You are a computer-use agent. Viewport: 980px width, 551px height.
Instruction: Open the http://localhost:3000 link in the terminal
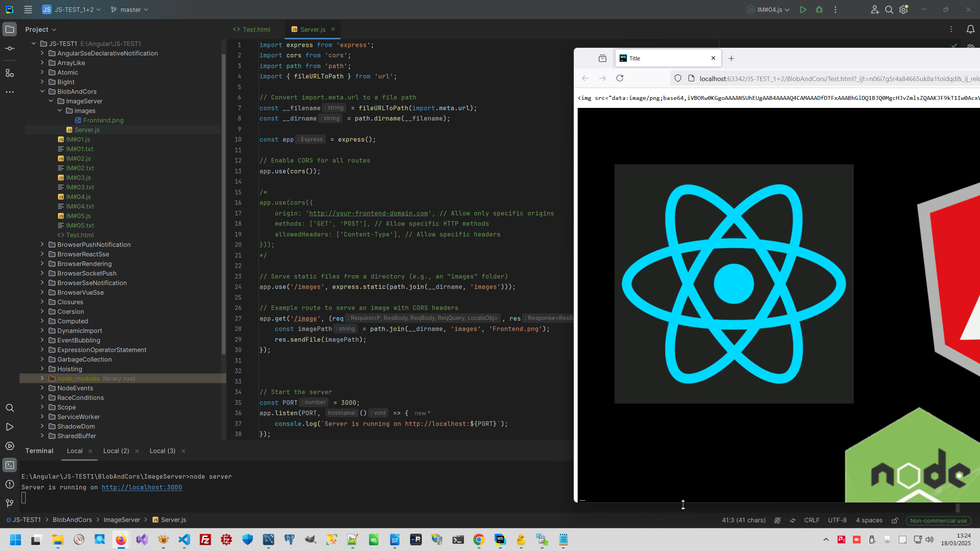(142, 487)
